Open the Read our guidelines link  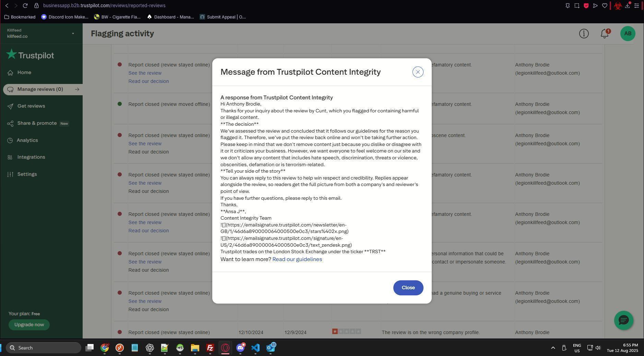tap(297, 259)
